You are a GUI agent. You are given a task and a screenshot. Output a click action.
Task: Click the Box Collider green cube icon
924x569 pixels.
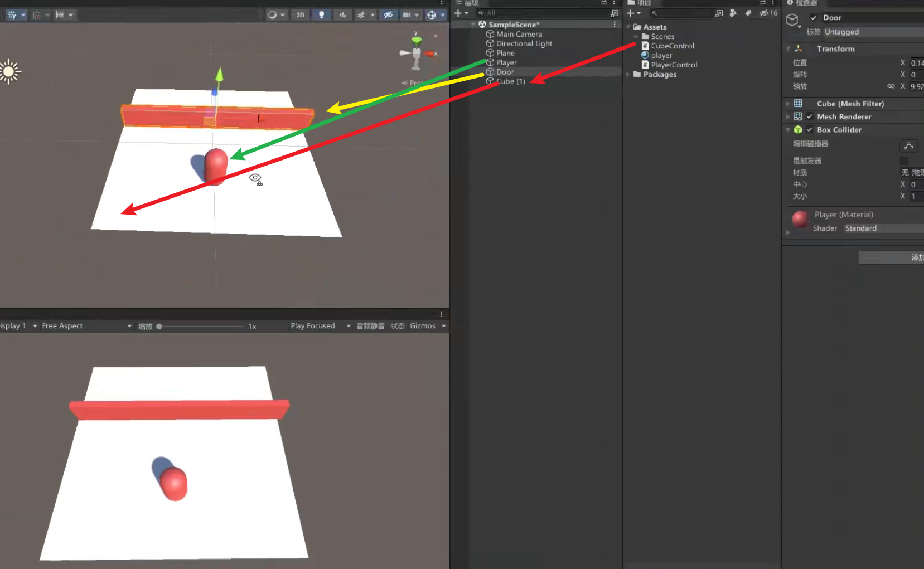798,130
